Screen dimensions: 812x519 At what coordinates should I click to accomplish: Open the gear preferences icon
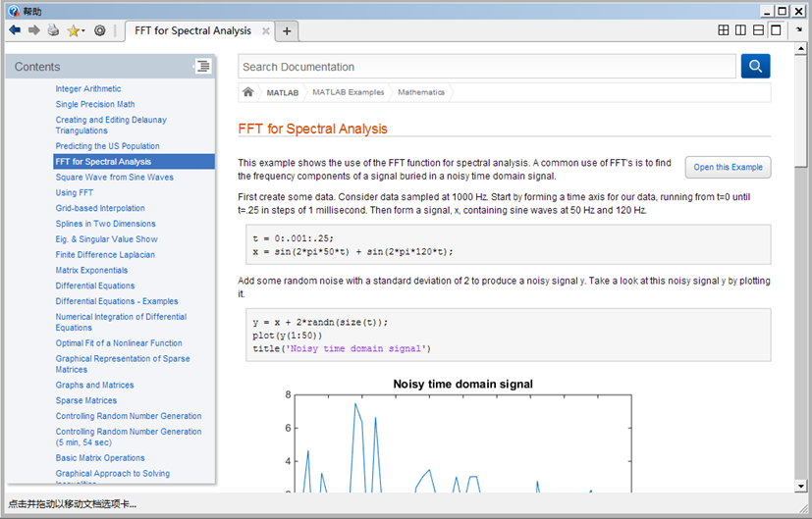coord(100,30)
